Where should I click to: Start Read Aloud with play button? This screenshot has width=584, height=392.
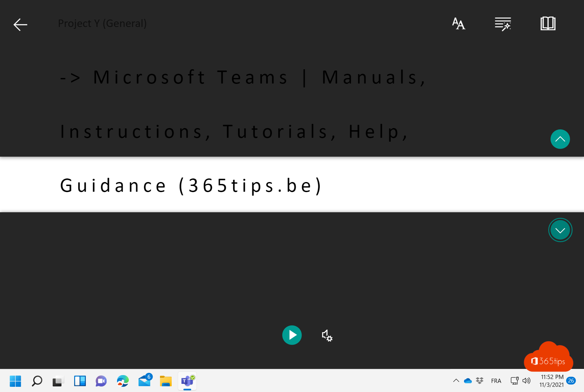point(292,335)
